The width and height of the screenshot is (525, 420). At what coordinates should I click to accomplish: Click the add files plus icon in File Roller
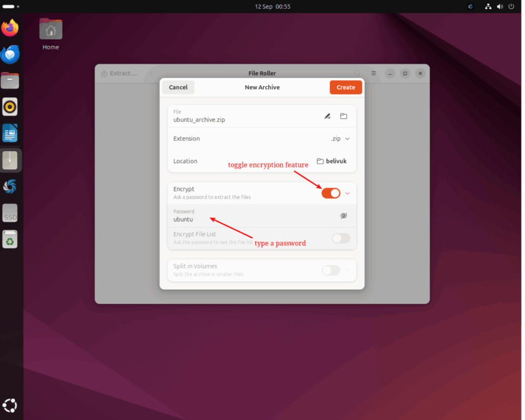pos(150,73)
